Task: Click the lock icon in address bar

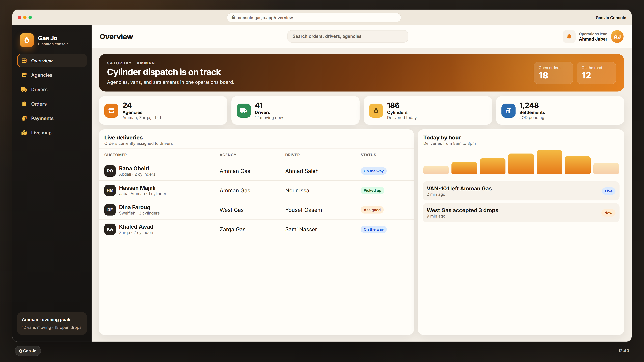Action: click(233, 17)
